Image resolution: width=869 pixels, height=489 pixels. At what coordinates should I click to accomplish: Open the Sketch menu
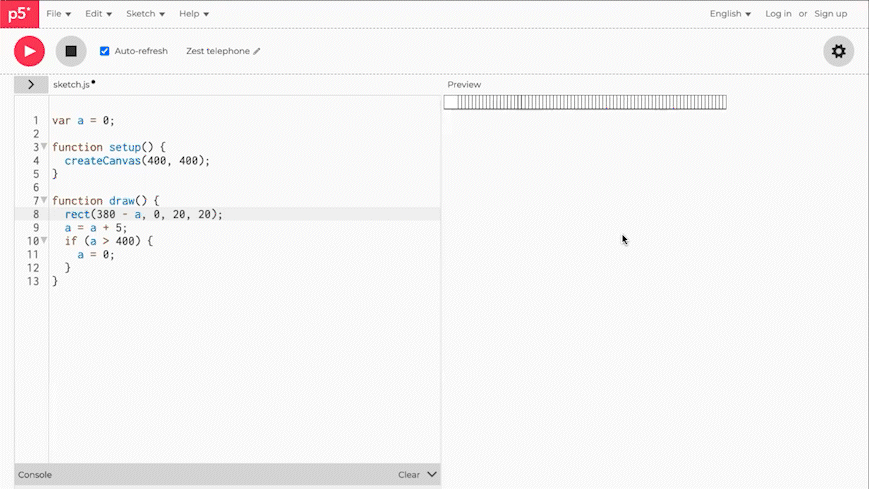click(145, 14)
